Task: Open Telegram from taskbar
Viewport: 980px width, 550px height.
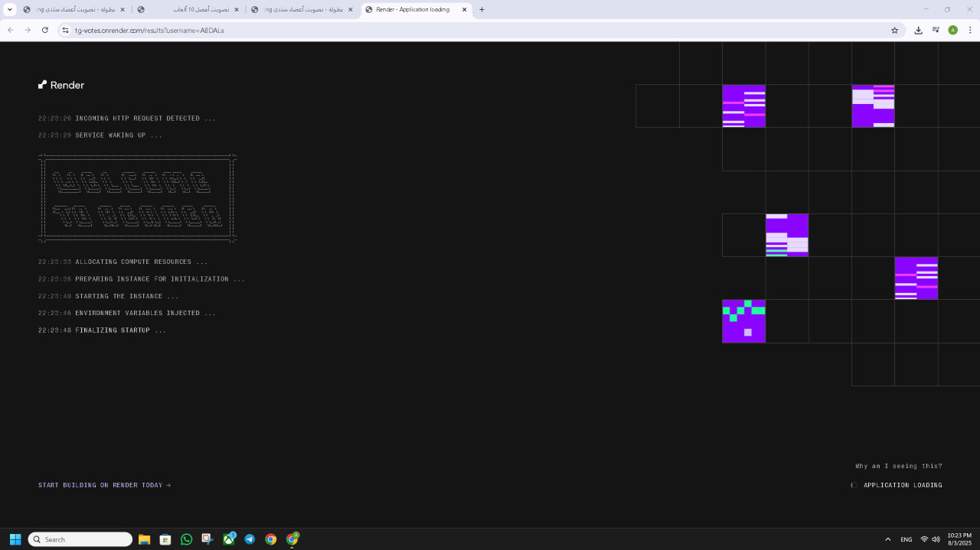Action: [250, 539]
